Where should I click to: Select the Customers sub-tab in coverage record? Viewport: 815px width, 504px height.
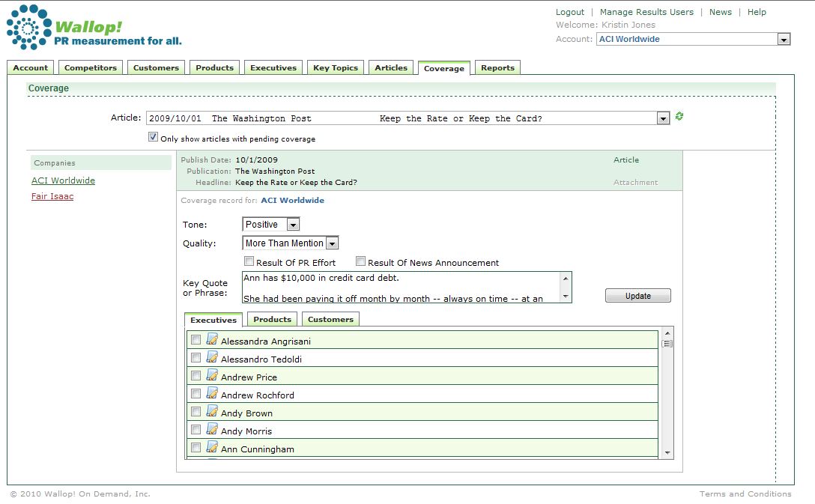coord(330,320)
